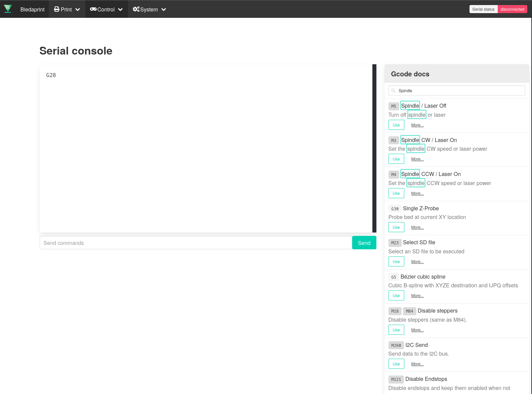The height and width of the screenshot is (394, 532).
Task: Open More for G30 Single Z-Probe
Action: point(417,227)
